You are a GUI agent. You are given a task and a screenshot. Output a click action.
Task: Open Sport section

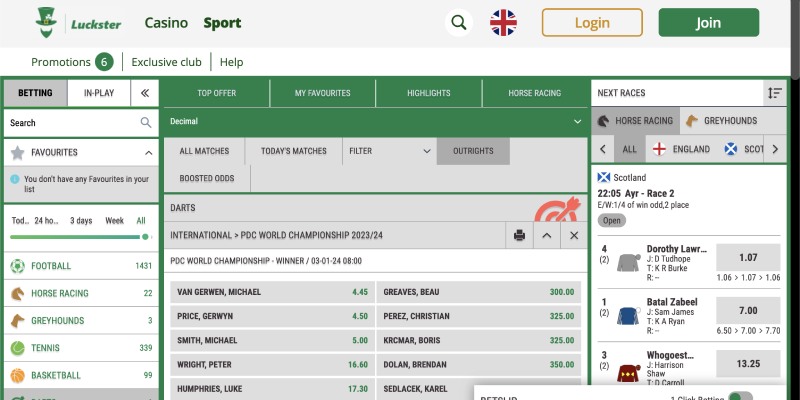point(222,22)
